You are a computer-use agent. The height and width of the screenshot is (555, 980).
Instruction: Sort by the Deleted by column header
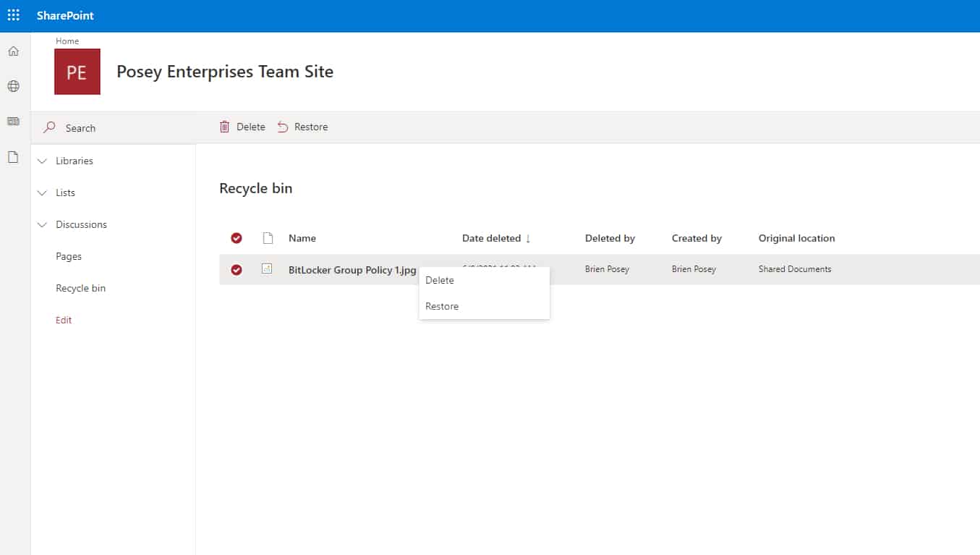610,238
